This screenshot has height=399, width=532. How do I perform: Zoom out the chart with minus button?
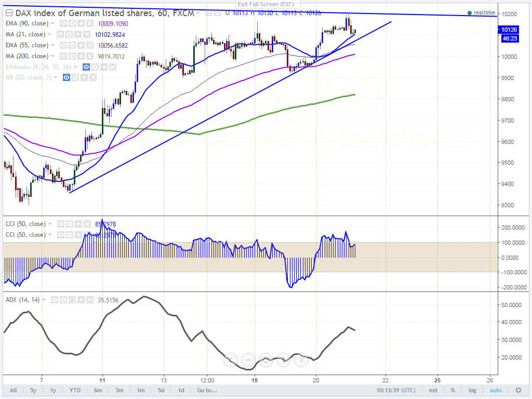pos(248,360)
